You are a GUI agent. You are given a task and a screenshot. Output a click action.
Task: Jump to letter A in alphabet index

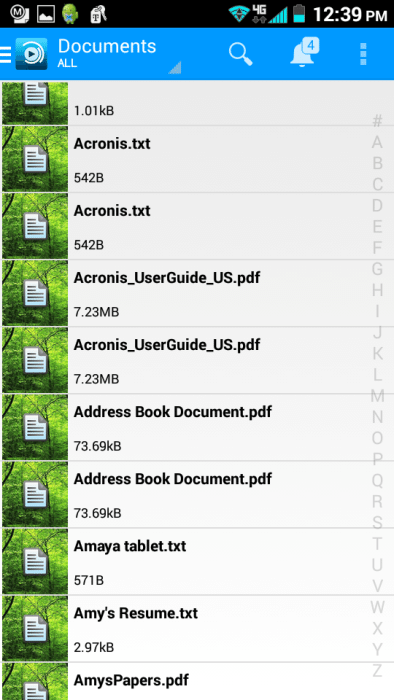point(377,142)
